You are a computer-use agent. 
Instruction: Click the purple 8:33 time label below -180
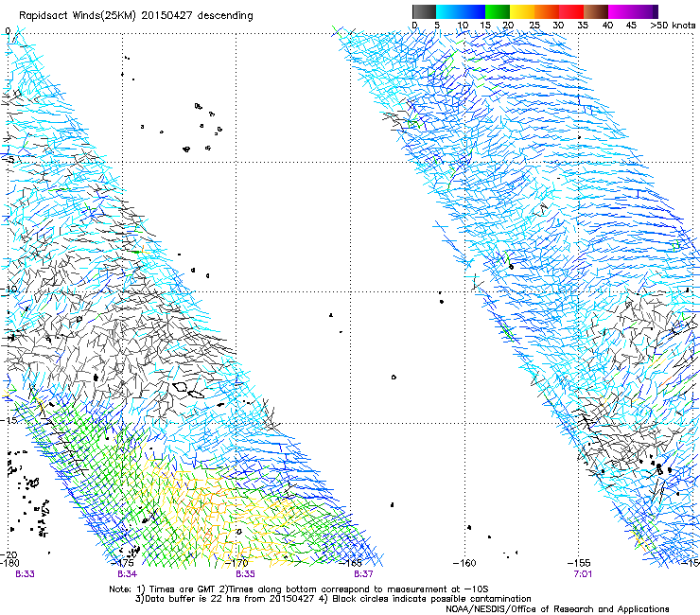click(25, 574)
